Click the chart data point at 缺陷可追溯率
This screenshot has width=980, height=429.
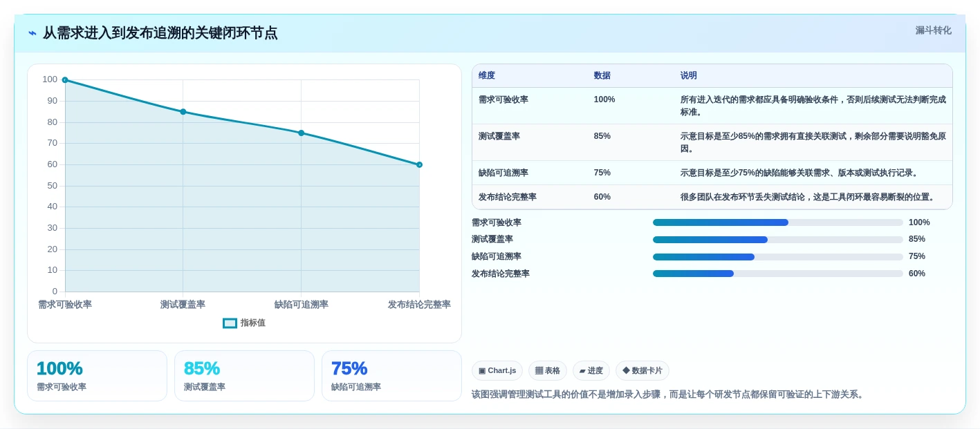[x=302, y=133]
